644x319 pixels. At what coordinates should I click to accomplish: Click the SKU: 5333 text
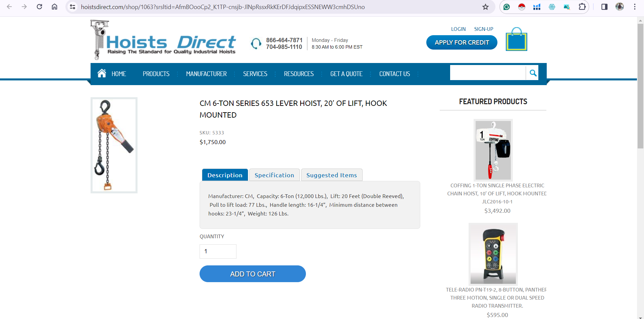pos(212,133)
